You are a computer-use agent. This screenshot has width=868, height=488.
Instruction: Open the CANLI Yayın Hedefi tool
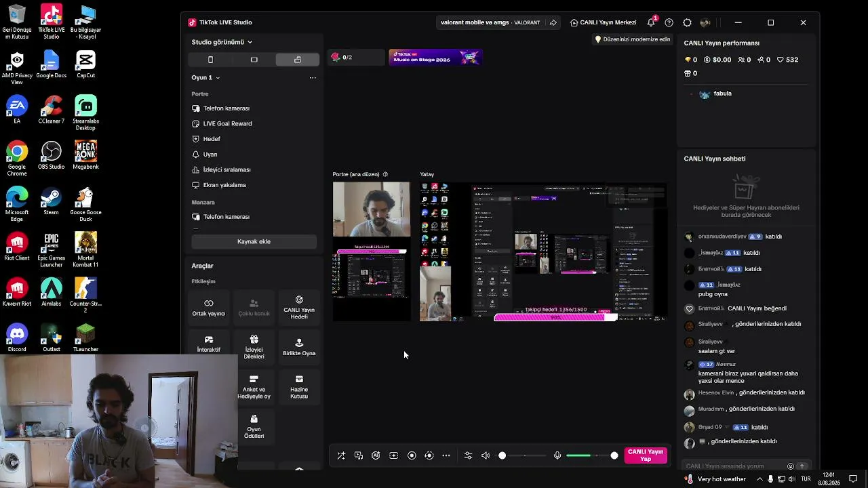point(299,307)
